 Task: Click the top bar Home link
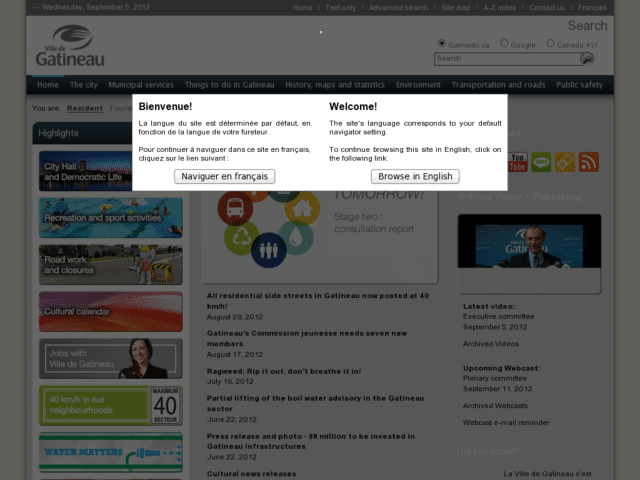point(302,8)
